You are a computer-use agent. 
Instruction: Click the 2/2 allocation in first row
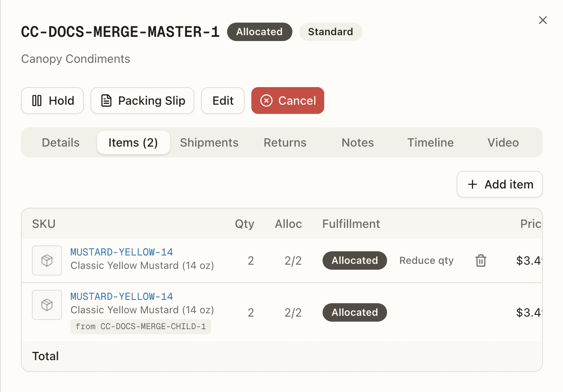tap(293, 260)
